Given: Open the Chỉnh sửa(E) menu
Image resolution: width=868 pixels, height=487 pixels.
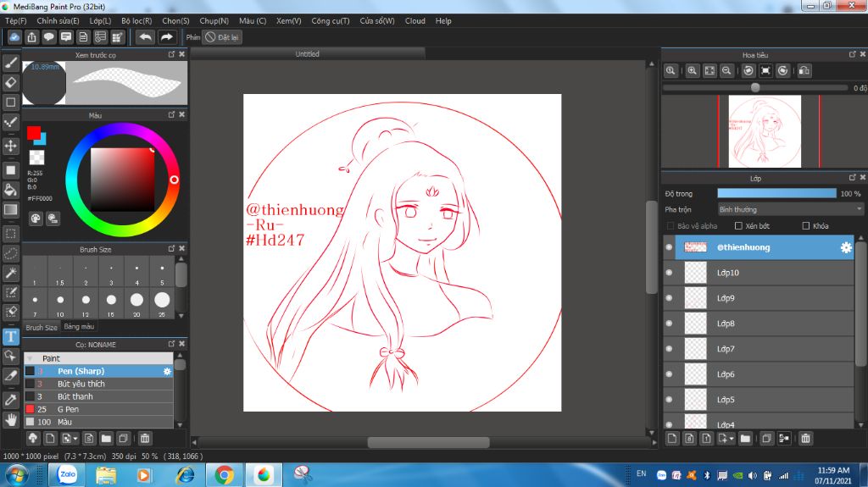Looking at the screenshot, I should point(58,21).
